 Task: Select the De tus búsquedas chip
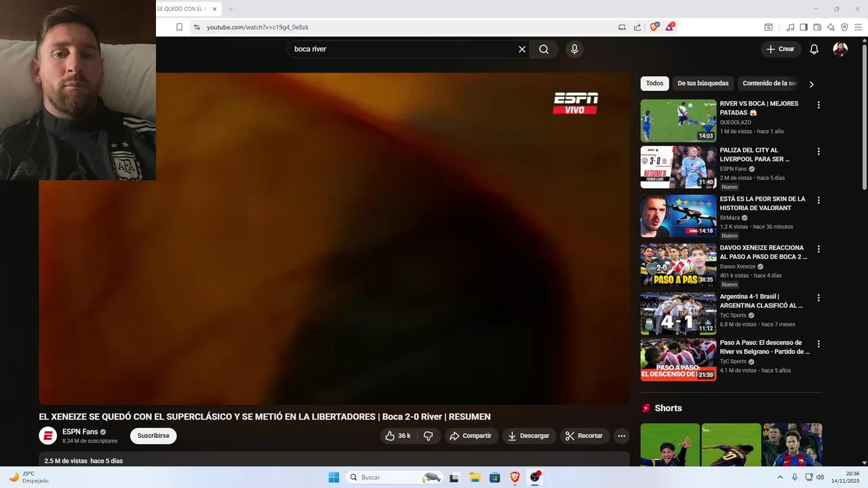pos(703,83)
